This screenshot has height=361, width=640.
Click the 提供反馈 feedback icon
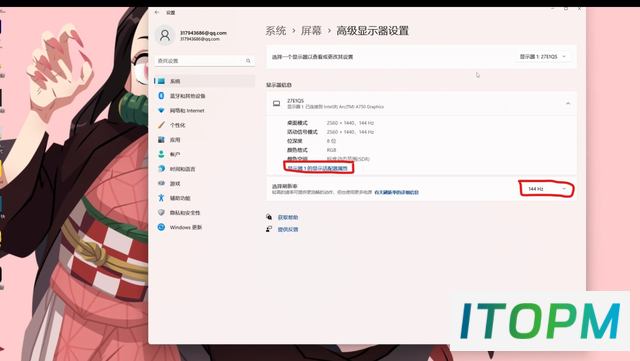click(x=269, y=229)
